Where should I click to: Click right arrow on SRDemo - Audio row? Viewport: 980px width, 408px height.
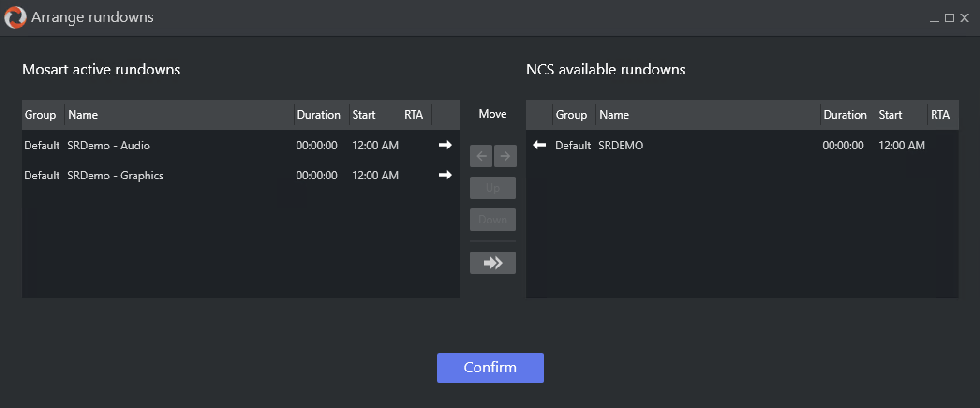pyautogui.click(x=445, y=145)
